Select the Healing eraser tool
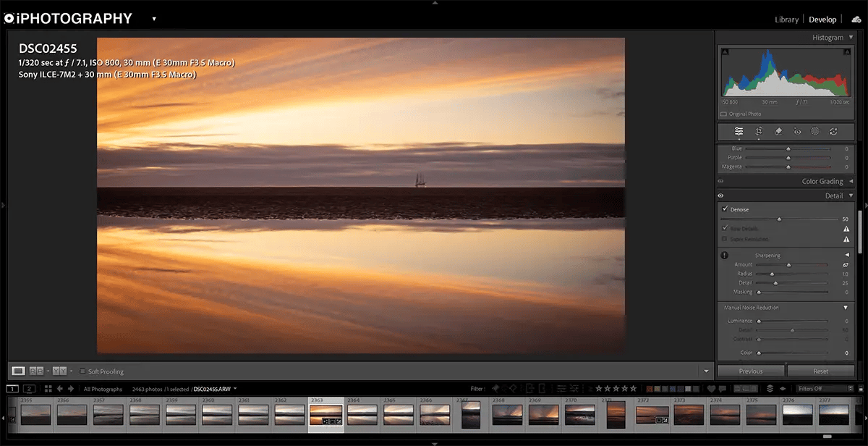Image resolution: width=868 pixels, height=446 pixels. coord(778,131)
